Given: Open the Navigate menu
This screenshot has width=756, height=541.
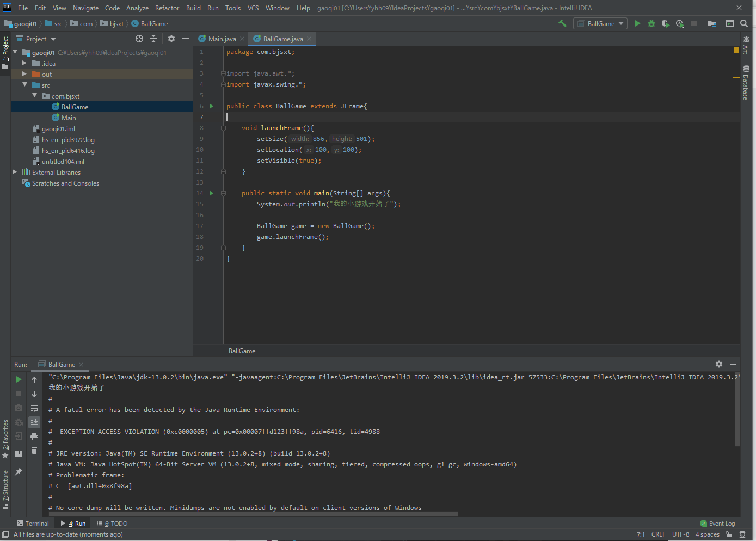Looking at the screenshot, I should [85, 8].
